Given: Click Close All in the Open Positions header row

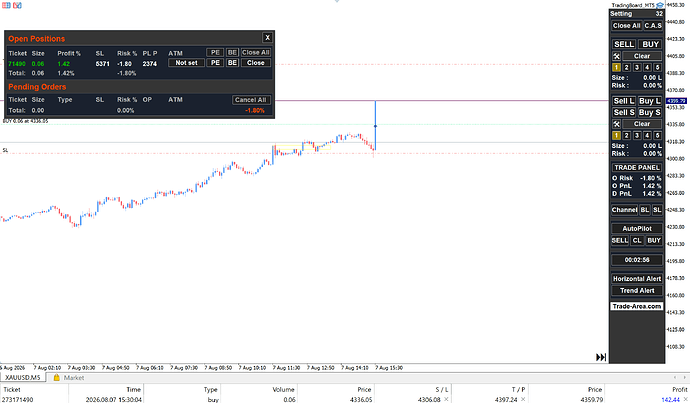Looking at the screenshot, I should [x=256, y=52].
